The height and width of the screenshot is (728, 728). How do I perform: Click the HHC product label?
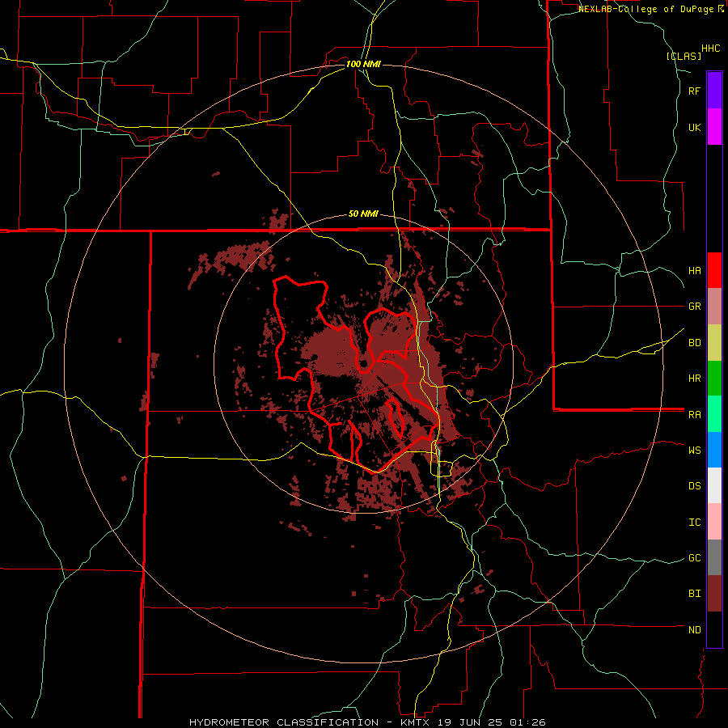[x=710, y=49]
